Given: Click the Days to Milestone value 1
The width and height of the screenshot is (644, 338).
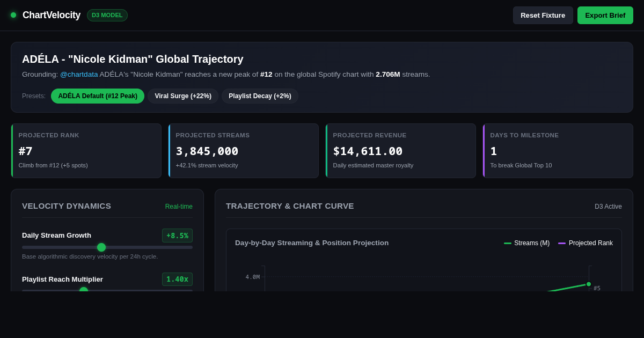Looking at the screenshot, I should pos(494,151).
